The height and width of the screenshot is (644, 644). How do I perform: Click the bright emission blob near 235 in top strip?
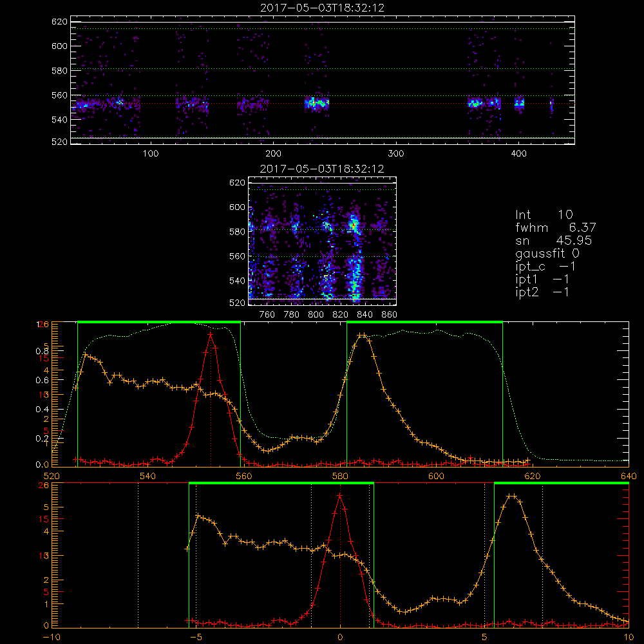coord(316,102)
